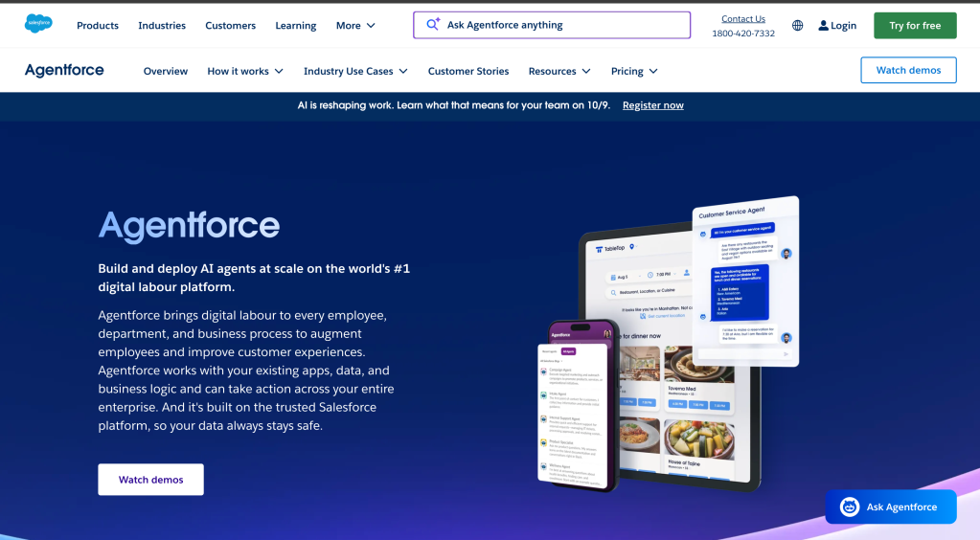The image size is (980, 540).
Task: Click the globe language selector icon
Action: [797, 26]
